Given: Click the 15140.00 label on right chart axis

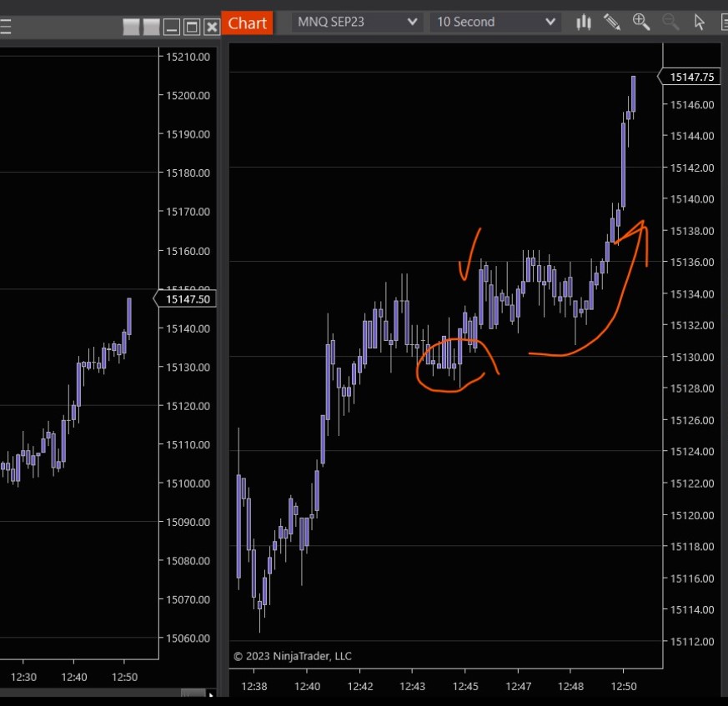Looking at the screenshot, I should click(x=692, y=199).
